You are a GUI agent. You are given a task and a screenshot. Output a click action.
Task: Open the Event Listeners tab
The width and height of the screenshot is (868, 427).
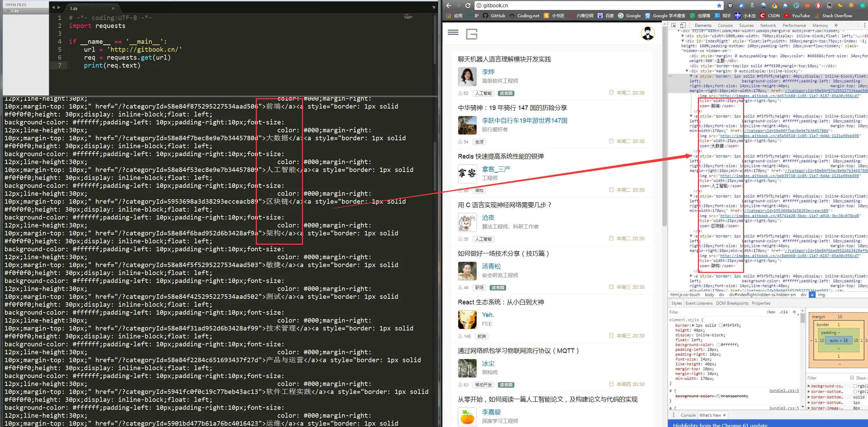click(699, 303)
